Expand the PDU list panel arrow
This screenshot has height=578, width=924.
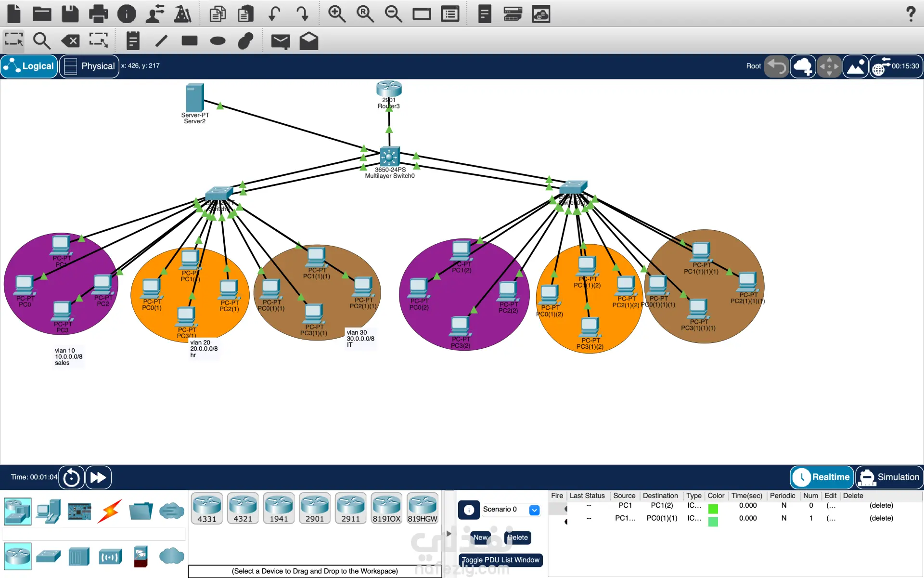coord(449,533)
